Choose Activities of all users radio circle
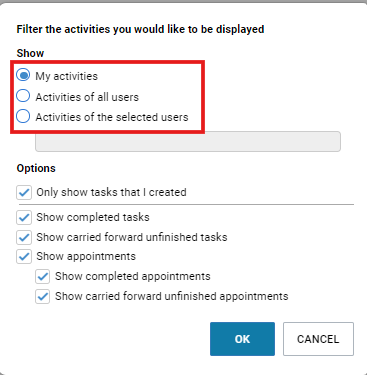 point(23,96)
